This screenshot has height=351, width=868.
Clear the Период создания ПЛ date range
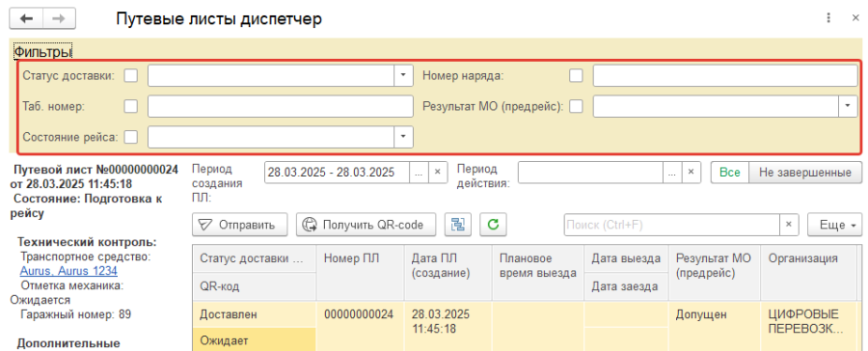pos(437,173)
